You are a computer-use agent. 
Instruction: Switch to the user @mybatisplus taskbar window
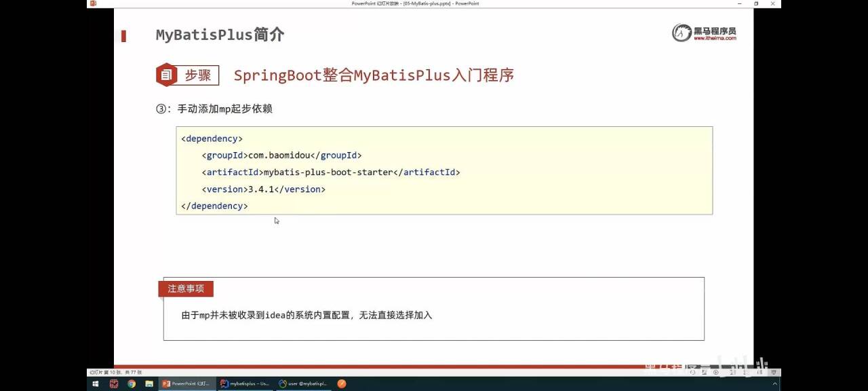[x=304, y=384]
